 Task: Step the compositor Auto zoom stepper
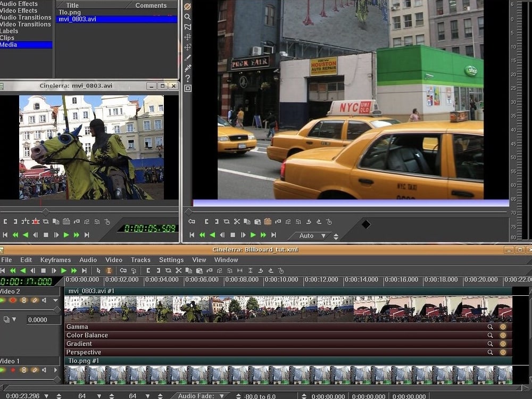coord(336,236)
